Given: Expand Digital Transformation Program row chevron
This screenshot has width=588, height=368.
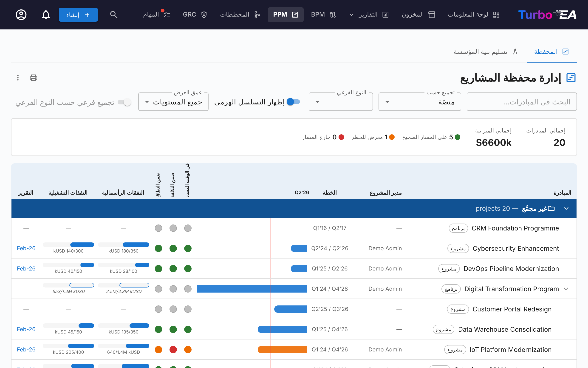Looking at the screenshot, I should point(566,289).
